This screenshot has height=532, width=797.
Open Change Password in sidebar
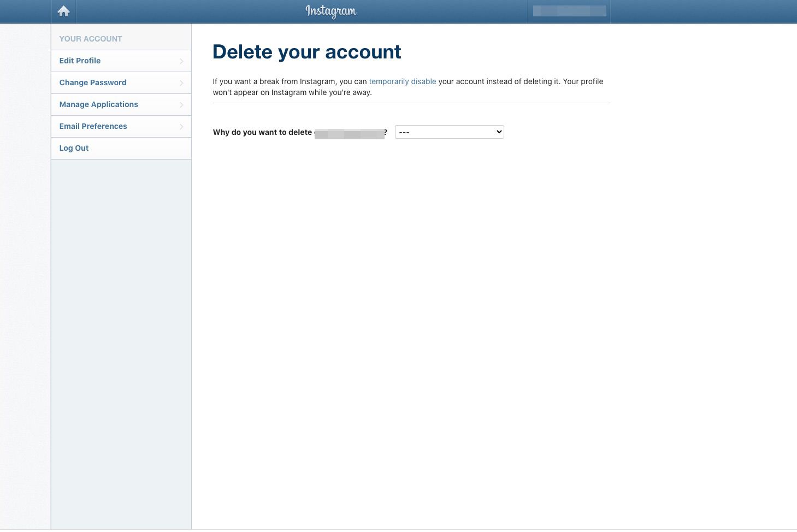121,82
